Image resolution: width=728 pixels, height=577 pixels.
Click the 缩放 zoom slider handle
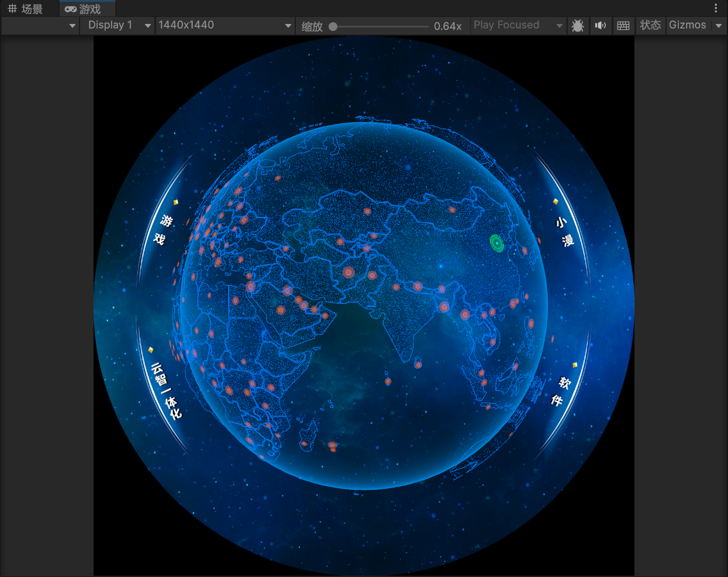(333, 26)
